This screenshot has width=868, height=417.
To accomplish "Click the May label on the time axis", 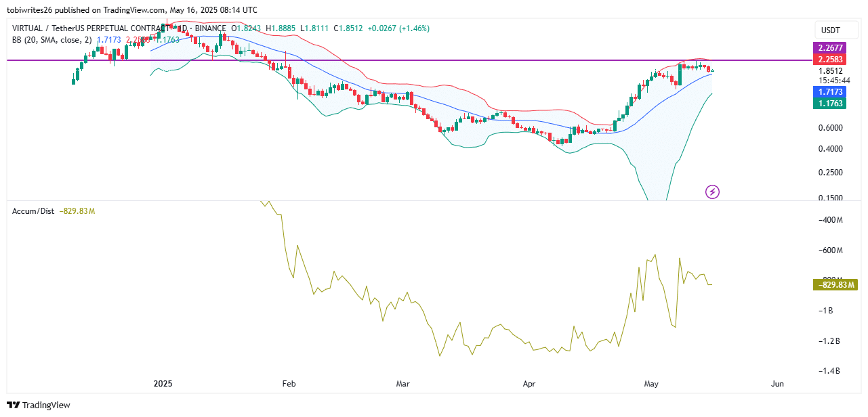I will tap(651, 384).
